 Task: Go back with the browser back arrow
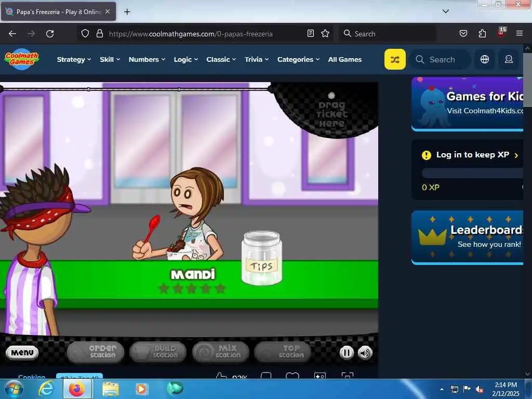[x=12, y=34]
